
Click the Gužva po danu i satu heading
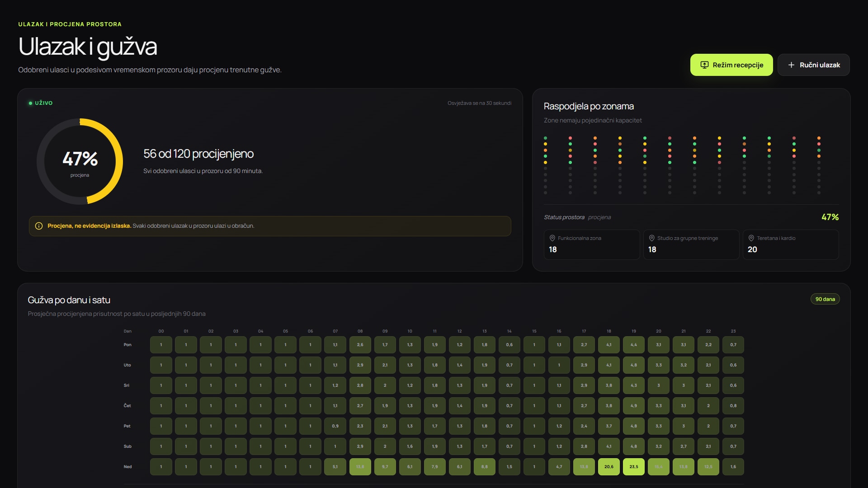click(x=69, y=300)
